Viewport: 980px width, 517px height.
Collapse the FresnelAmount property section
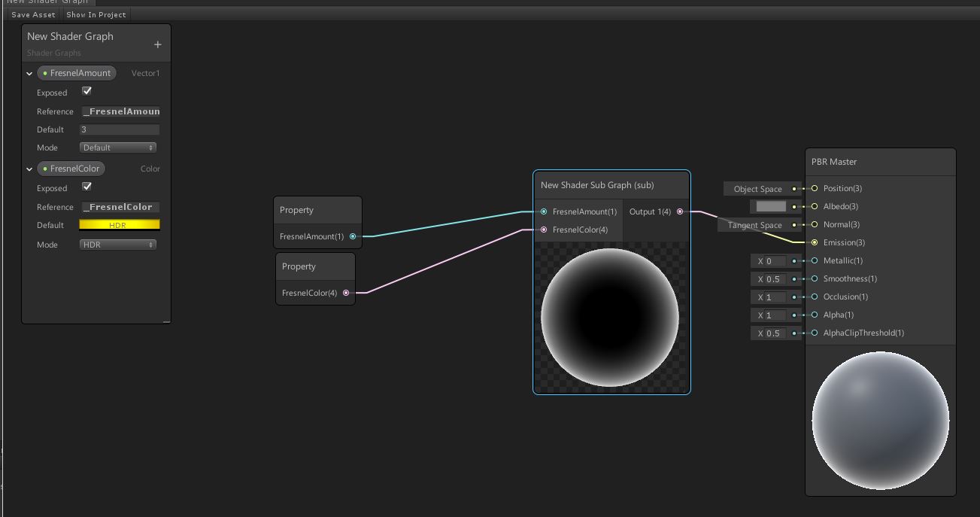click(x=29, y=74)
